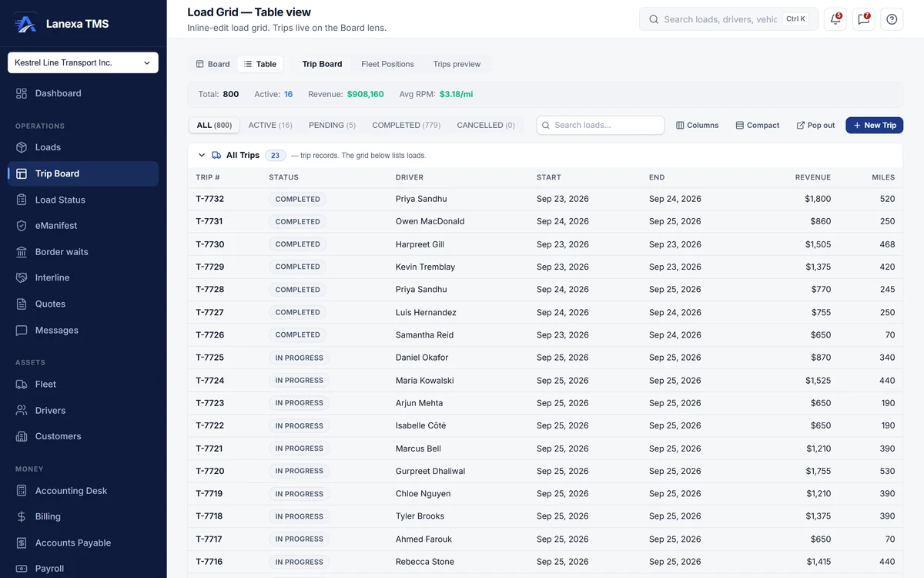Image resolution: width=924 pixels, height=578 pixels.
Task: Switch to Board view
Action: click(x=213, y=64)
